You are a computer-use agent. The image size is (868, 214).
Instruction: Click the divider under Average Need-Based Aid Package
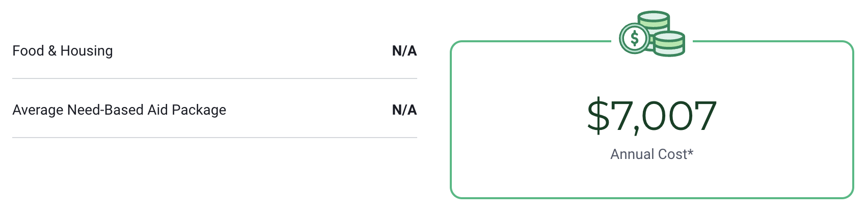(214, 138)
